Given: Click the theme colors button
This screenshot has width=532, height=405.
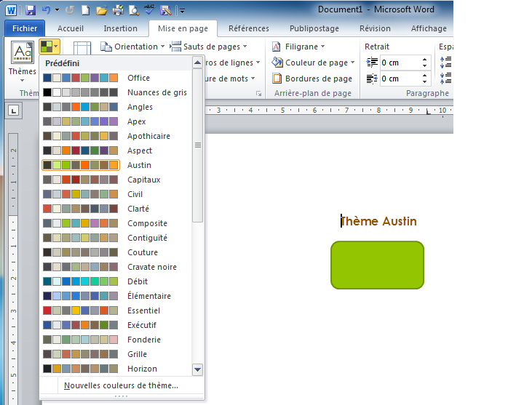Looking at the screenshot, I should pos(49,47).
